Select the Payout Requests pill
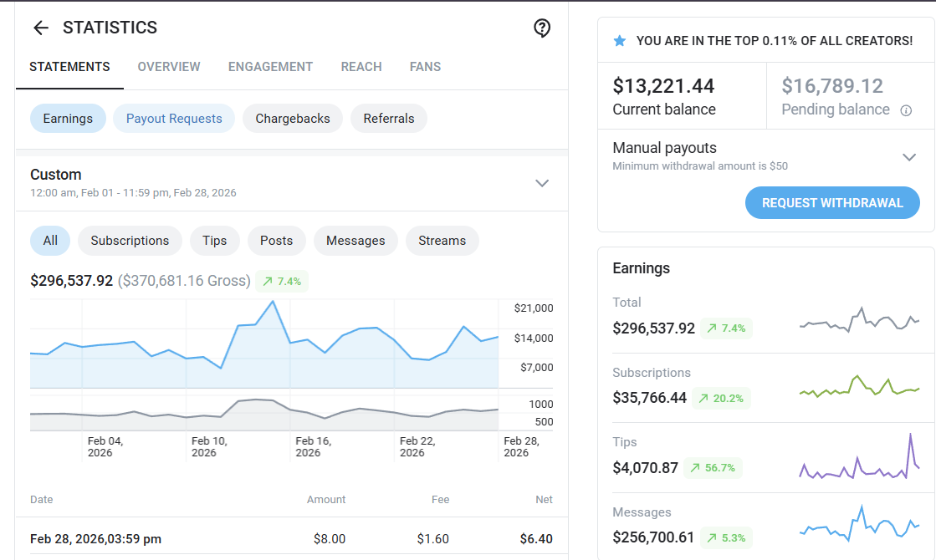The width and height of the screenshot is (936, 560). point(174,119)
